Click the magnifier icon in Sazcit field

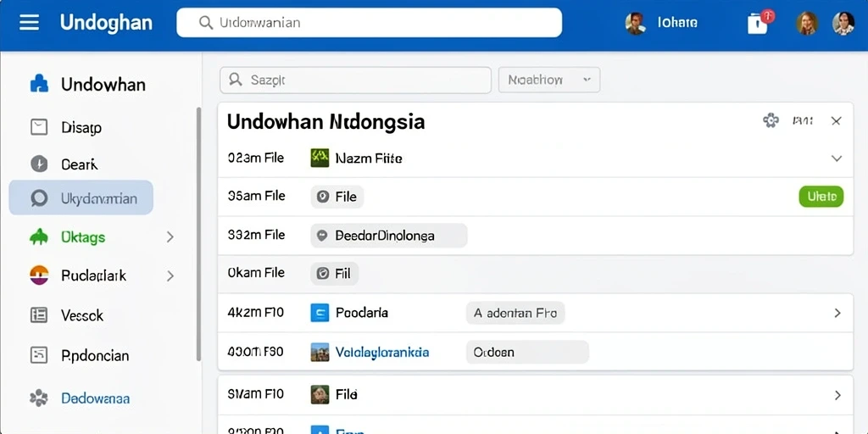pyautogui.click(x=236, y=80)
